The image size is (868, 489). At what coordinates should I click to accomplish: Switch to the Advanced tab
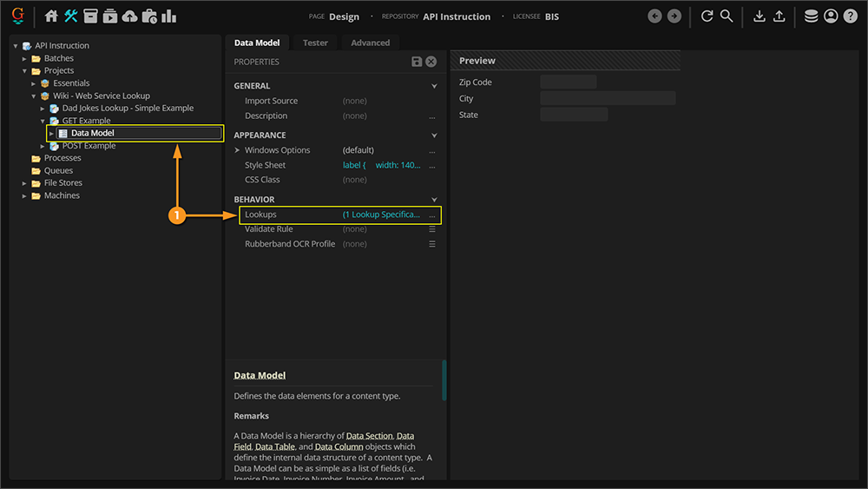click(370, 43)
